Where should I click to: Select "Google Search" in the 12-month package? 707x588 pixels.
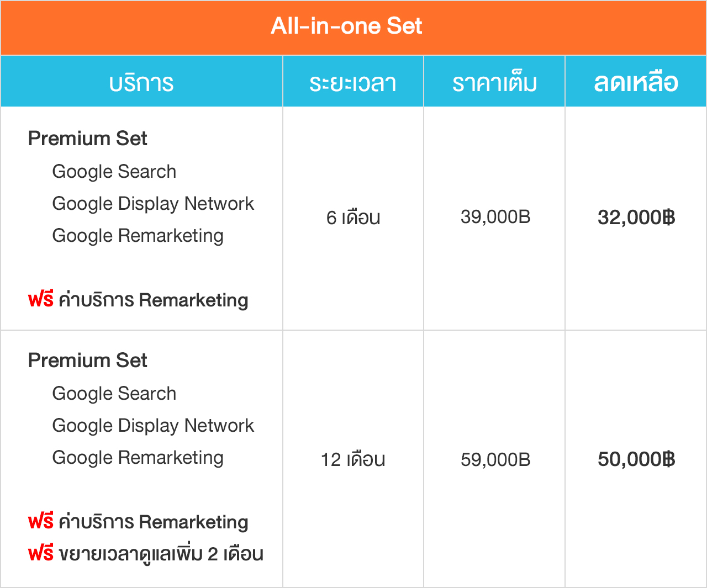pos(114,394)
